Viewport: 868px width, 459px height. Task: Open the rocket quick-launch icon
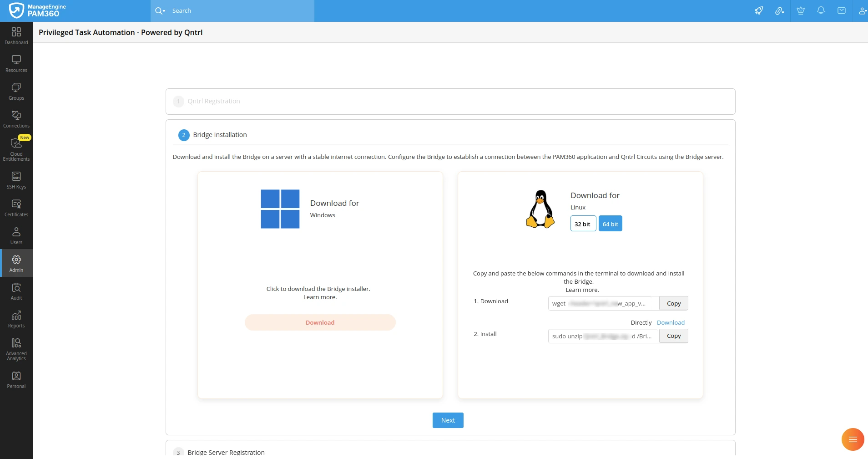[x=759, y=10]
